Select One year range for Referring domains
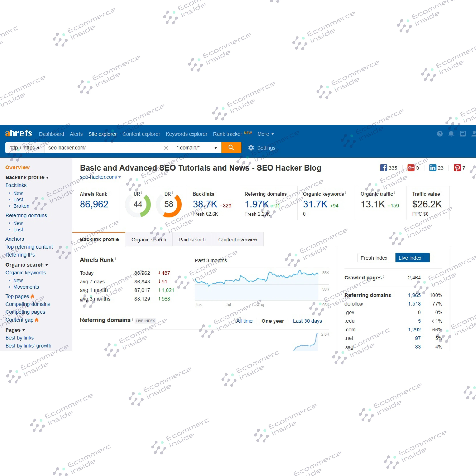This screenshot has height=476, width=476. coord(273,321)
